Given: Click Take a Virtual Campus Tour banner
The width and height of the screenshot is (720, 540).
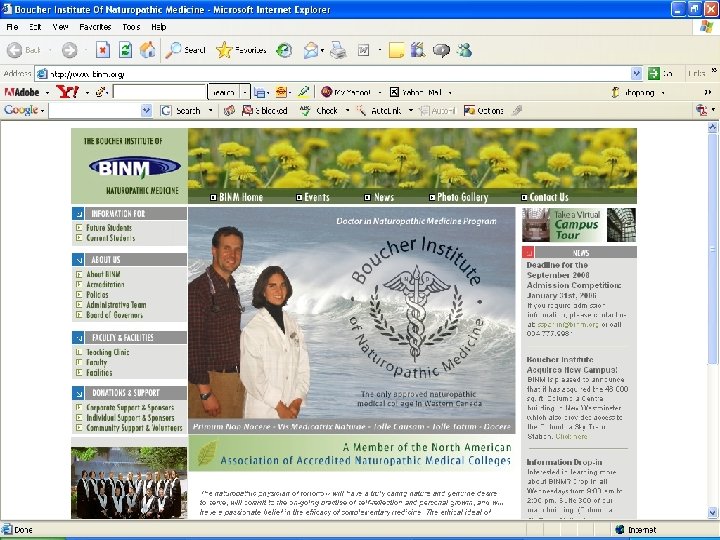Looking at the screenshot, I should (x=579, y=225).
